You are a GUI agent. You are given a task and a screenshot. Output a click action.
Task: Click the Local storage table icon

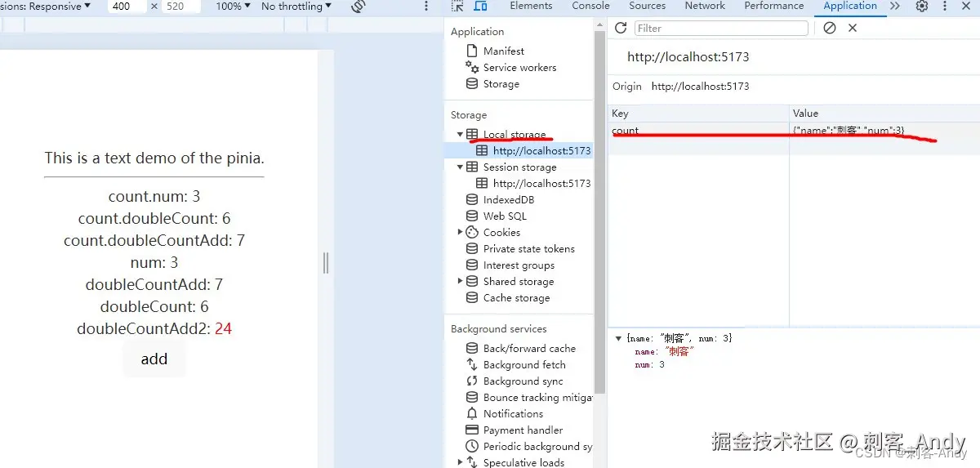[472, 134]
